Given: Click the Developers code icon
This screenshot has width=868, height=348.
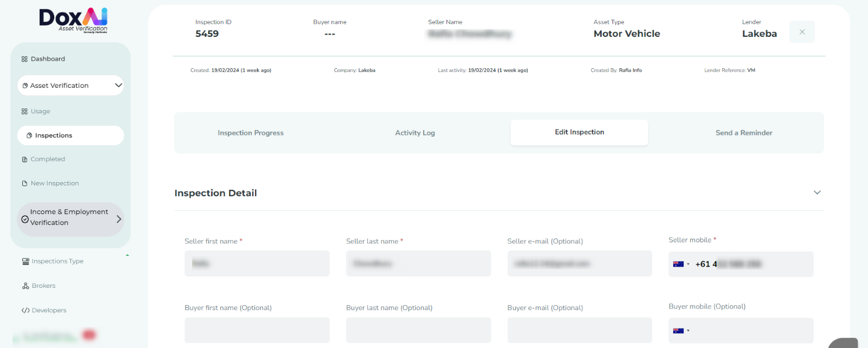Looking at the screenshot, I should [25, 311].
